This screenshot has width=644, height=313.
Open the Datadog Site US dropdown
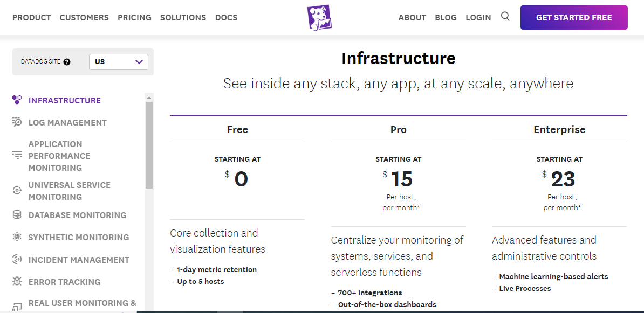point(119,62)
